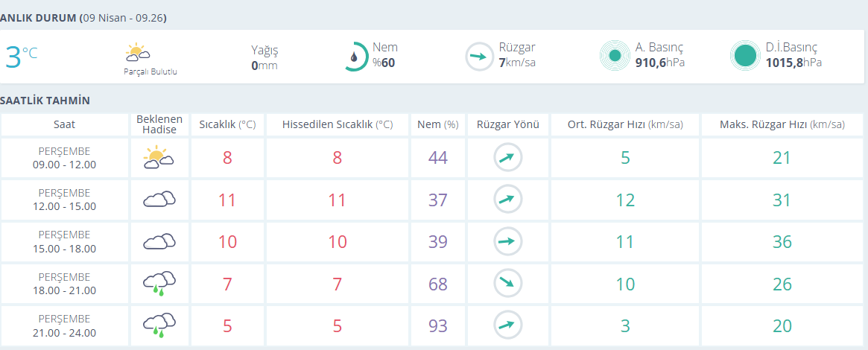Image resolution: width=868 pixels, height=350 pixels.
Task: Click the 93 humidity value for 21.00 - 24.00
Action: tap(438, 325)
